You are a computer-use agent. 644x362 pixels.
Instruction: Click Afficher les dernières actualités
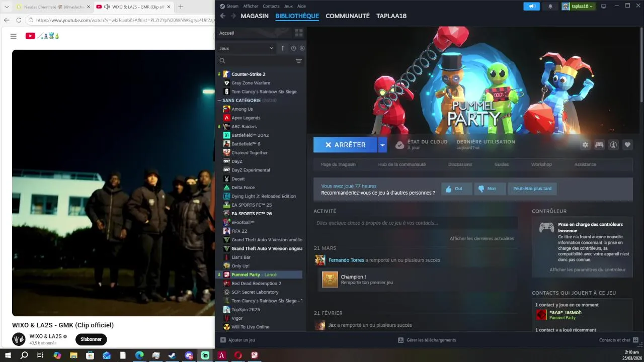(x=482, y=238)
